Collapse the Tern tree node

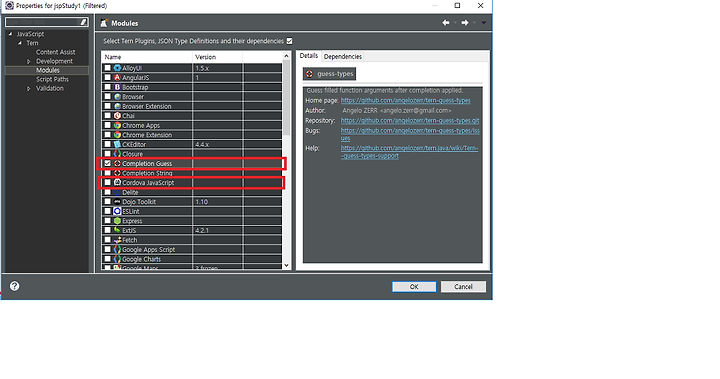20,43
